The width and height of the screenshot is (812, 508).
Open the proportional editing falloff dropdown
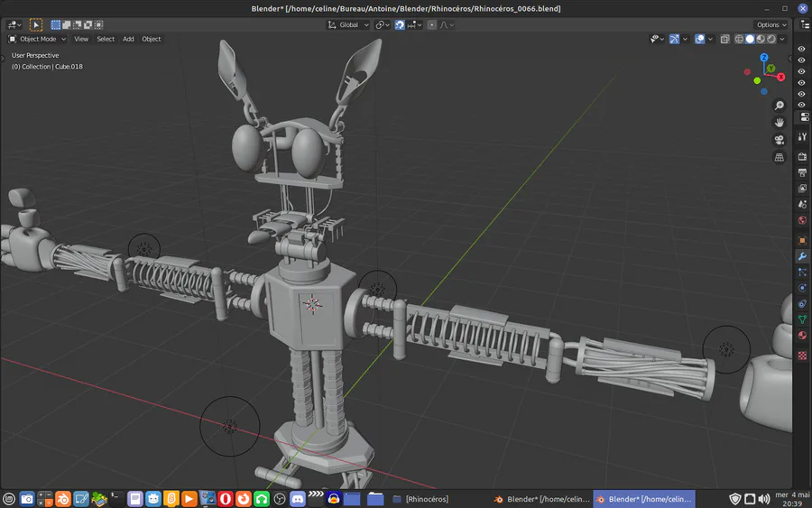click(447, 25)
